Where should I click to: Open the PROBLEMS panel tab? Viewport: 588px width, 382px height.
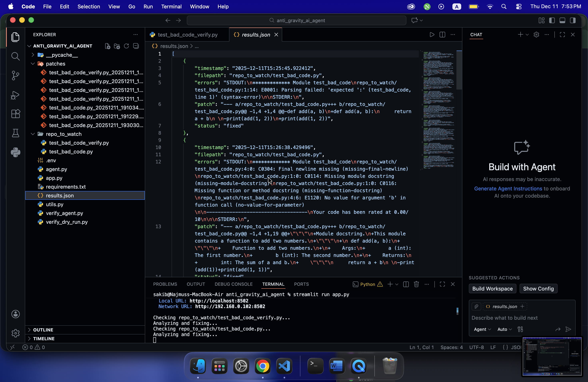[x=165, y=284]
